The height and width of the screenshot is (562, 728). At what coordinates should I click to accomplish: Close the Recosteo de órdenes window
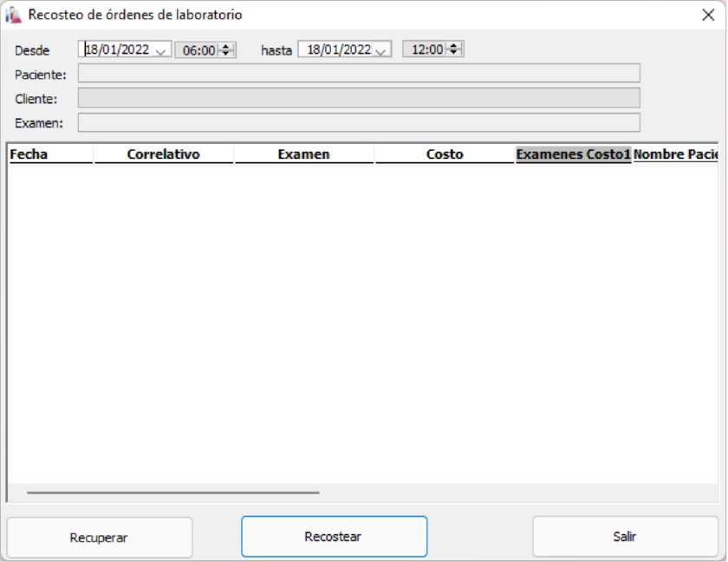point(707,15)
